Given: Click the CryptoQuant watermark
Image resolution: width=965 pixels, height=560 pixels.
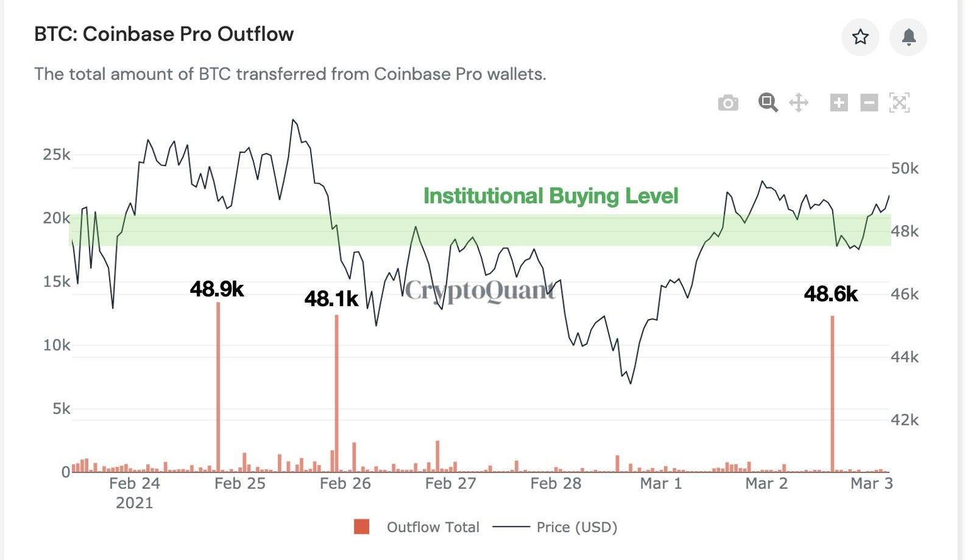Looking at the screenshot, I should click(x=480, y=291).
